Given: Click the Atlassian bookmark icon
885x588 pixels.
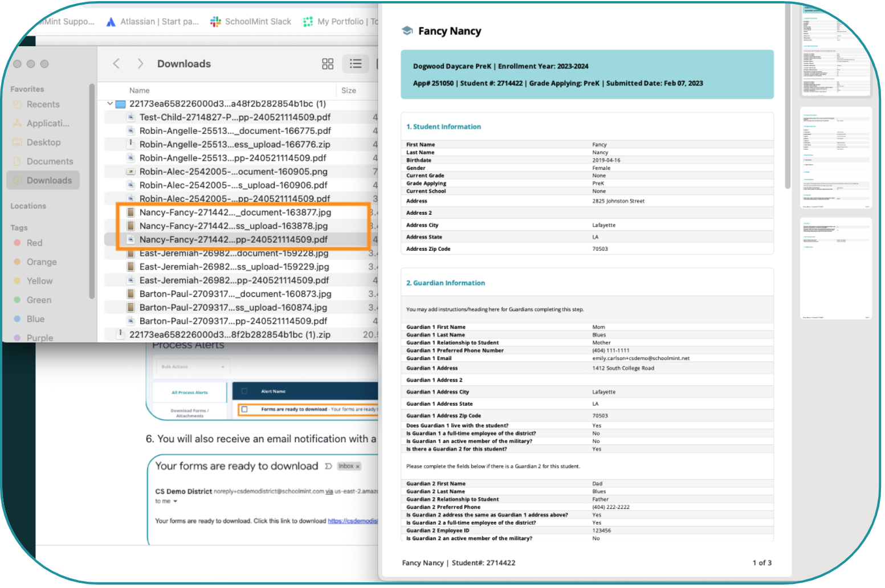Looking at the screenshot, I should pyautogui.click(x=111, y=22).
